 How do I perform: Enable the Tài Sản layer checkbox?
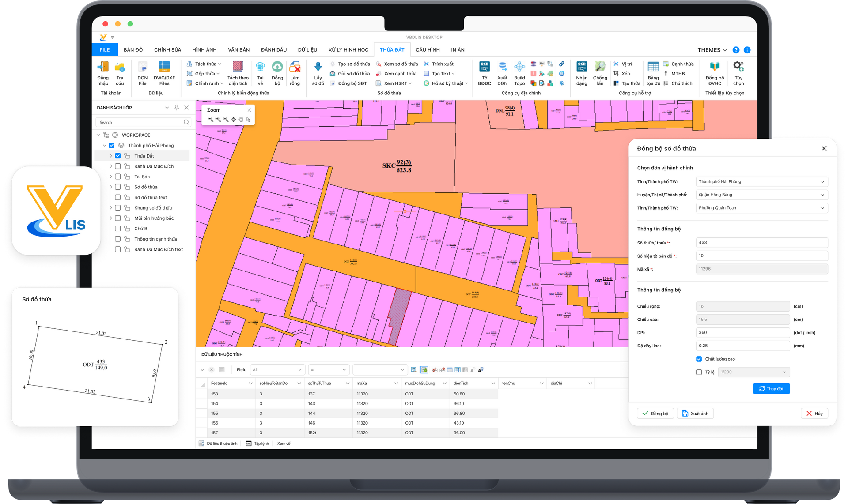(118, 177)
